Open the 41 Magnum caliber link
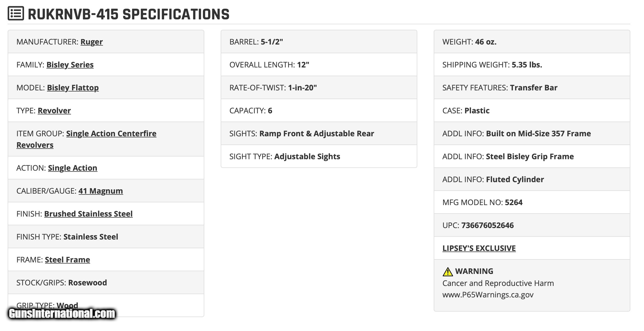Image resolution: width=644 pixels, height=331 pixels. pos(101,191)
